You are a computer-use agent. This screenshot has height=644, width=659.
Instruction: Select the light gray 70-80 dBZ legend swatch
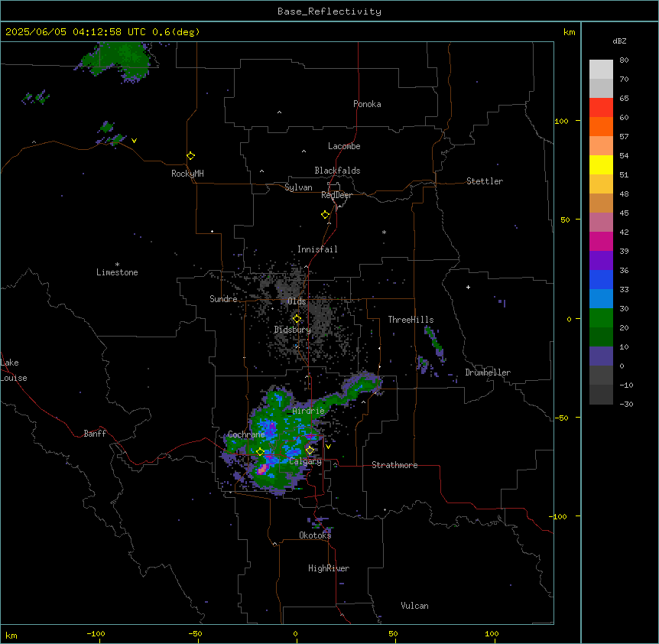[x=601, y=70]
